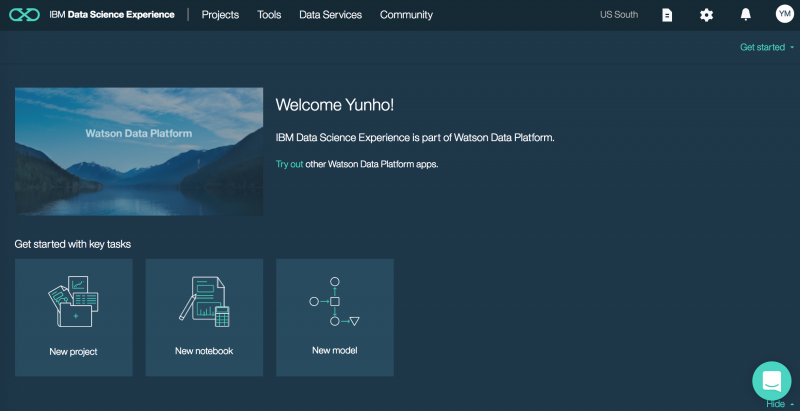This screenshot has width=800, height=411.
Task: Open settings gear icon
Action: click(706, 15)
